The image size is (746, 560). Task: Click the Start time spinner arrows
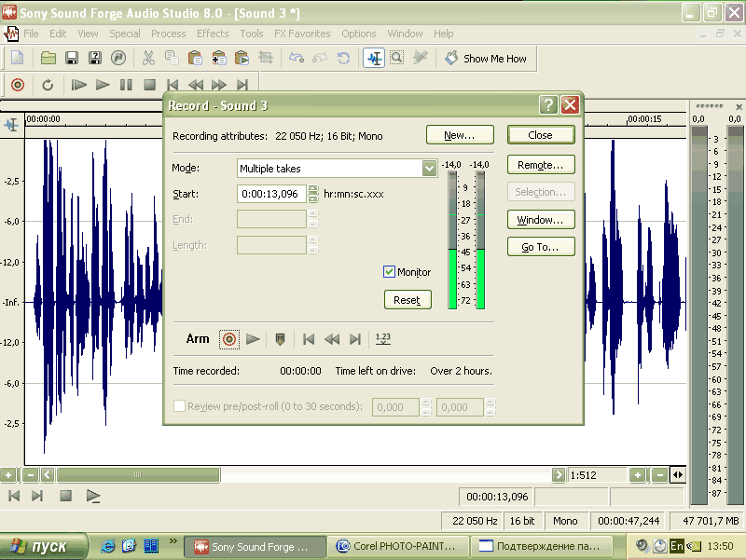coord(312,194)
